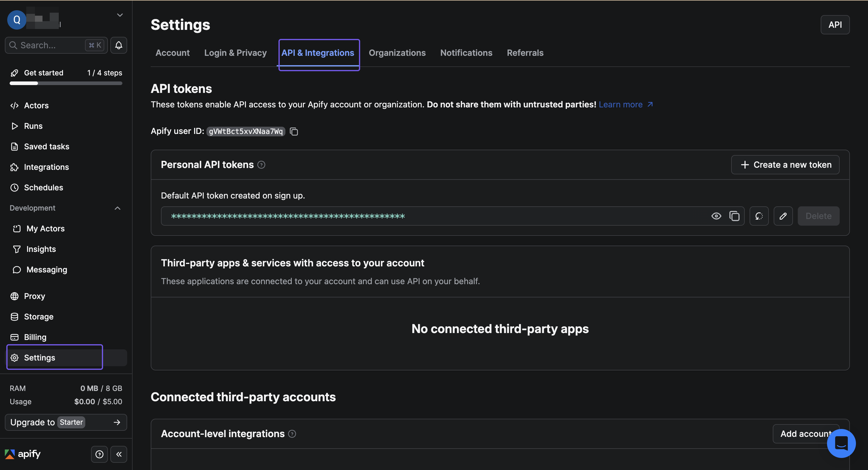Open the help question-mark icon in sidebar

pos(99,454)
